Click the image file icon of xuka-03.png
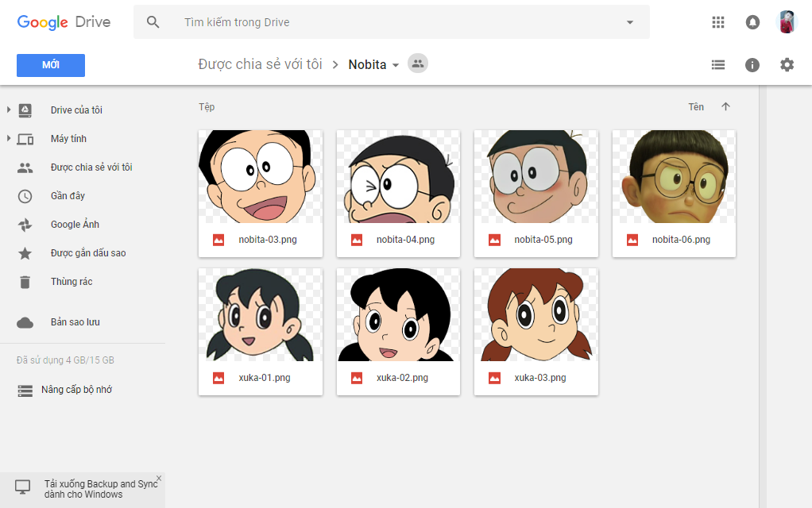This screenshot has width=812, height=508. 494,378
